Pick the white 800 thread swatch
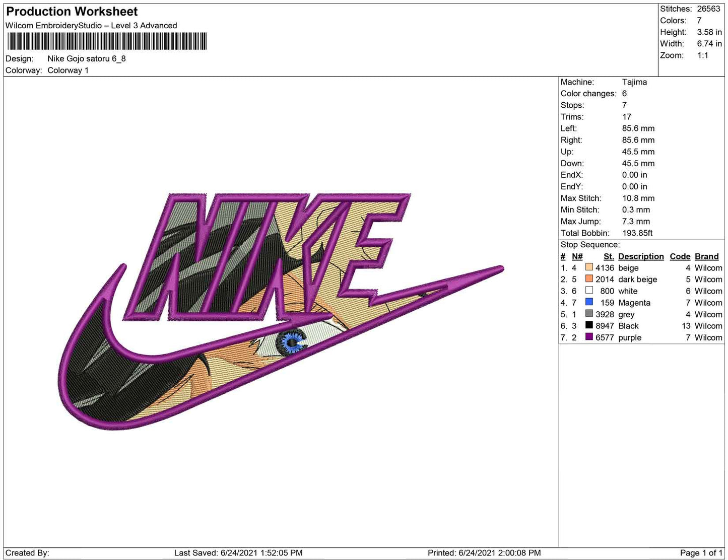 589,291
